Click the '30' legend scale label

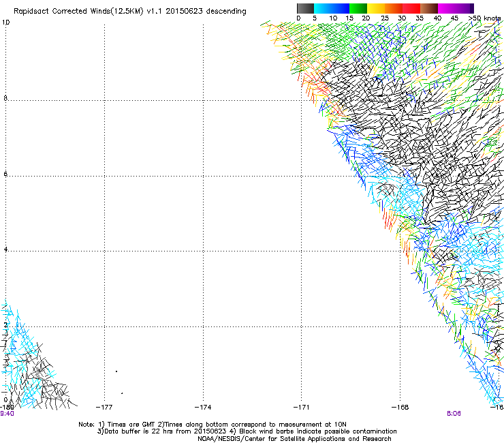402,18
